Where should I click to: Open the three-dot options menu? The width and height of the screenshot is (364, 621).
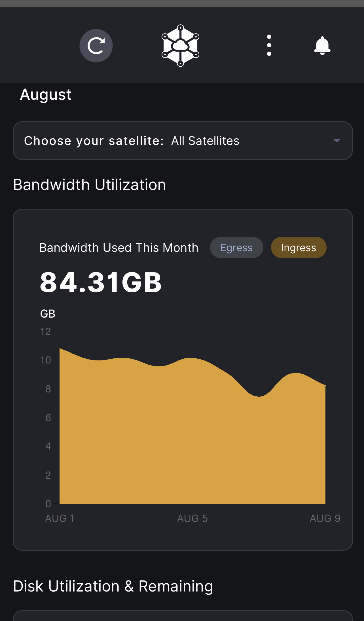[x=269, y=46]
